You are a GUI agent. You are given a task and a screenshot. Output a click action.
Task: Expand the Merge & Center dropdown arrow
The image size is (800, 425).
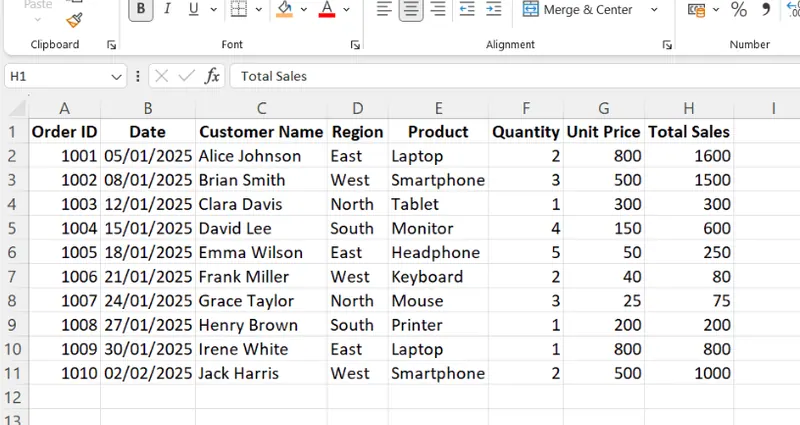(x=654, y=10)
